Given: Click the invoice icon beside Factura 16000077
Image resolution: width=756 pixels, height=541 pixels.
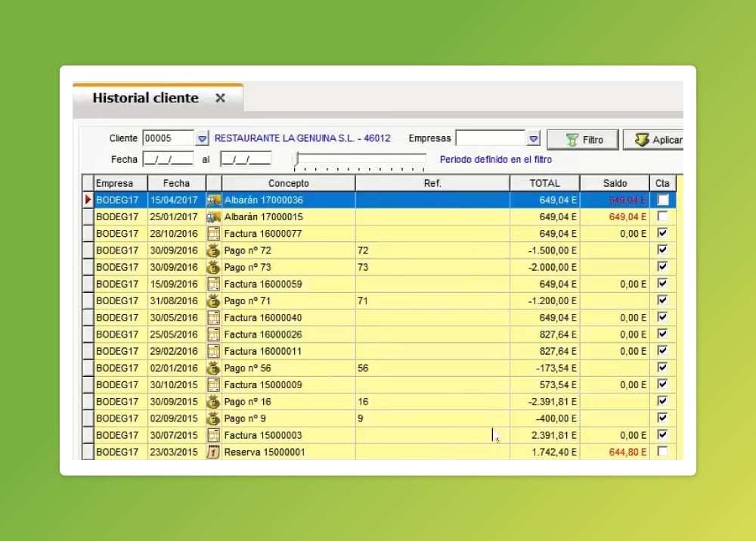Looking at the screenshot, I should [213, 234].
